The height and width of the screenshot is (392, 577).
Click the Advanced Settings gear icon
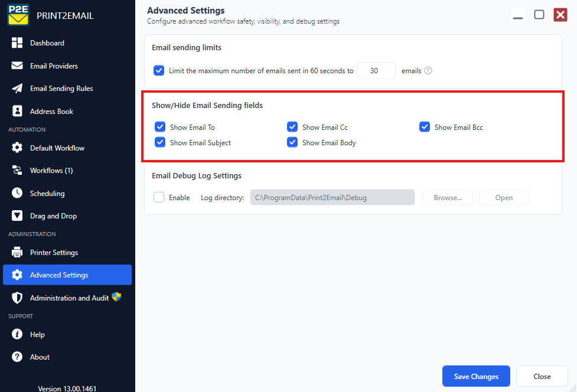(x=17, y=275)
